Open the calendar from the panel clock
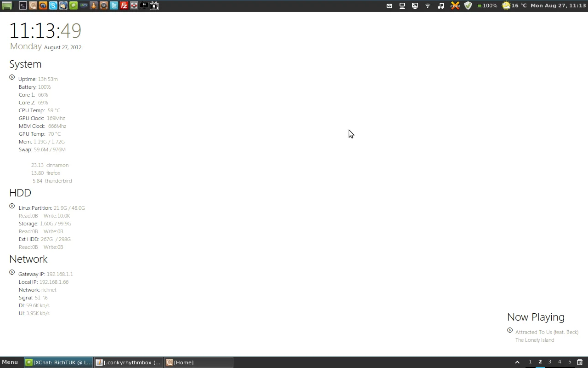Screen dimensions: 588x368 point(558,6)
